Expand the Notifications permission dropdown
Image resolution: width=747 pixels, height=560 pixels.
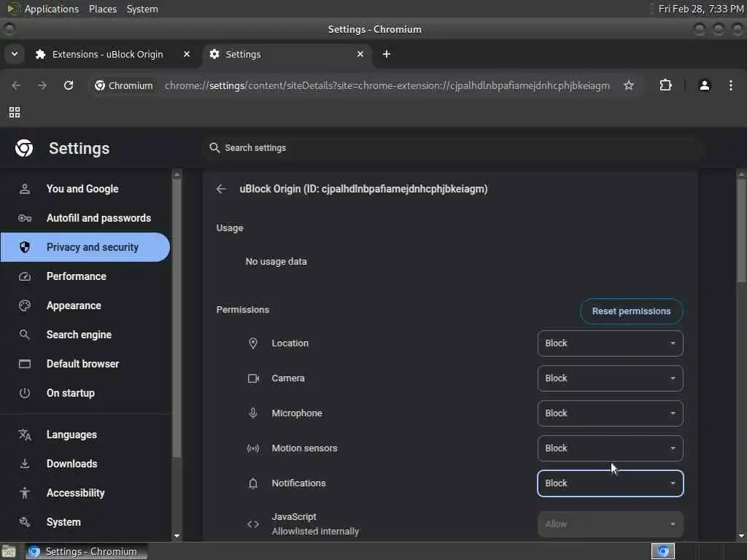coord(611,483)
